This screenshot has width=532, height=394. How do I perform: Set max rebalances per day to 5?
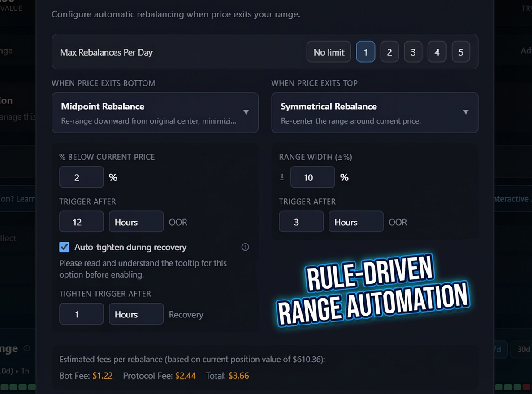point(461,52)
